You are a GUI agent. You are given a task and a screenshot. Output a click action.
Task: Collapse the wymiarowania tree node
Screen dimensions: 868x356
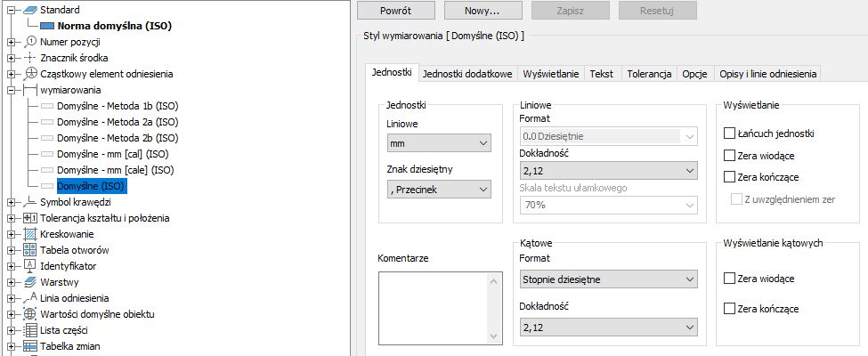(x=11, y=90)
